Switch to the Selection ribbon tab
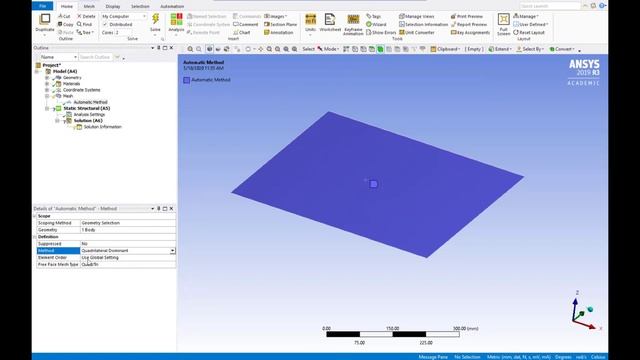The image size is (640, 360). click(140, 7)
